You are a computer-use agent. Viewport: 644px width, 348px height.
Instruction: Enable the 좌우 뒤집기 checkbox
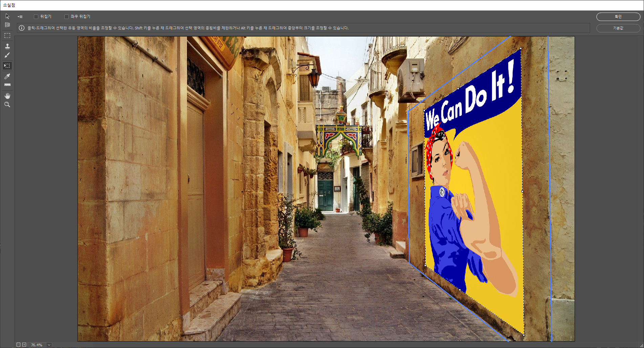66,17
